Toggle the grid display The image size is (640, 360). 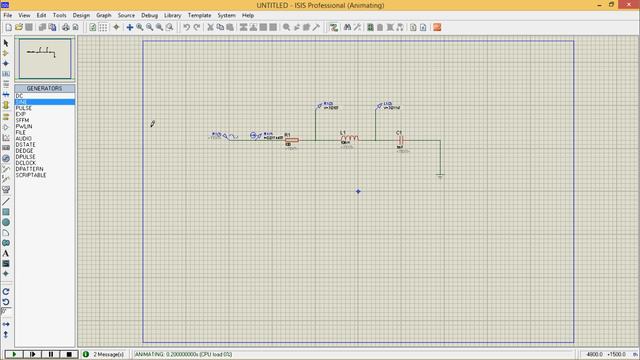coord(103,27)
